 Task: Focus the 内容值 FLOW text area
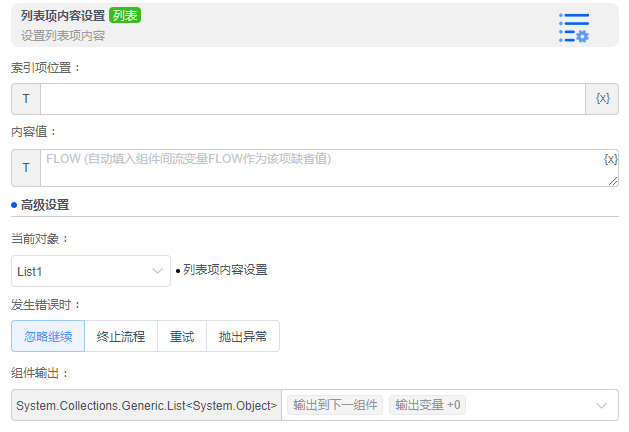(320, 168)
